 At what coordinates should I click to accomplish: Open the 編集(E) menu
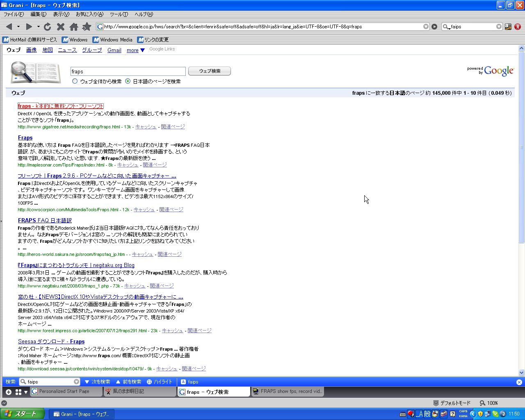38,14
